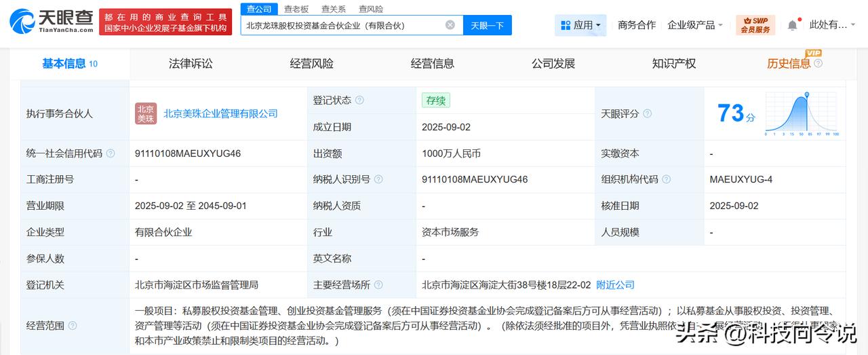The width and height of the screenshot is (868, 355).
Task: Switch to the 知识产权 tab
Action: point(674,63)
